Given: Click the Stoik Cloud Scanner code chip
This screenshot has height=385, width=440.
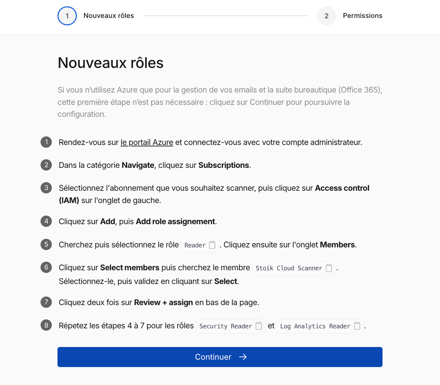Looking at the screenshot, I should pyautogui.click(x=294, y=268).
